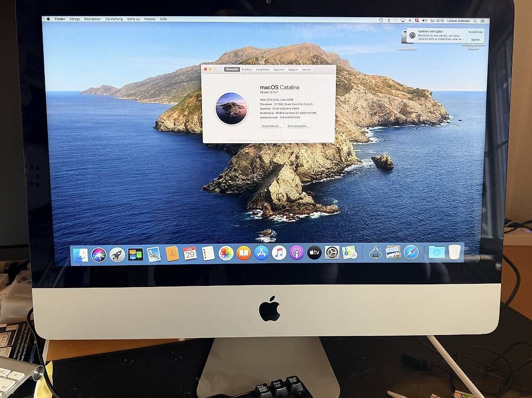Click the Systembericht button
532x398 pixels.
pos(271,126)
